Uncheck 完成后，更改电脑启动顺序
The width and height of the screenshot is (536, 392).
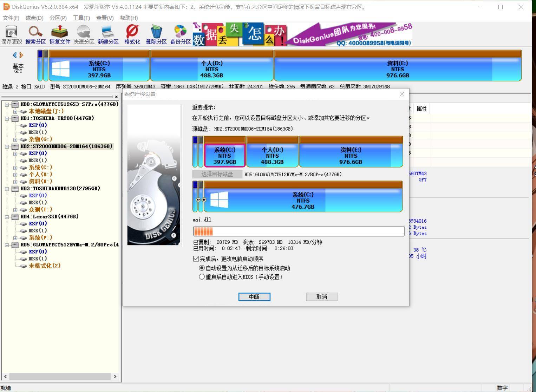196,259
